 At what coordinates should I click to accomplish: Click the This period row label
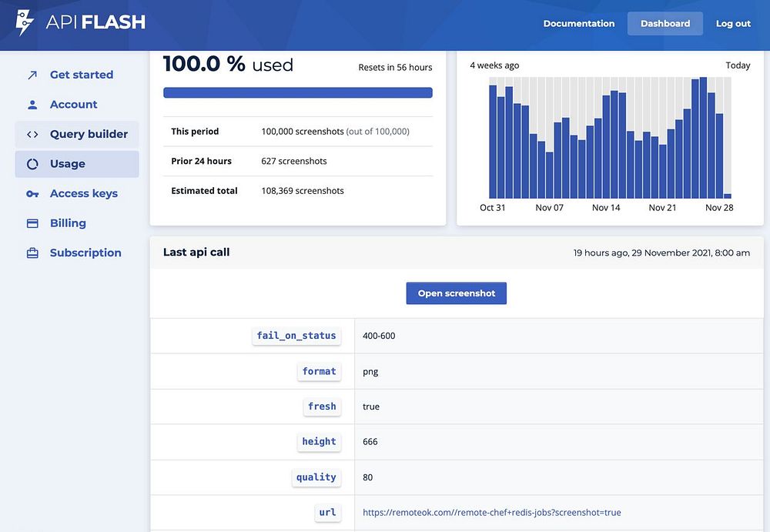[x=195, y=131]
